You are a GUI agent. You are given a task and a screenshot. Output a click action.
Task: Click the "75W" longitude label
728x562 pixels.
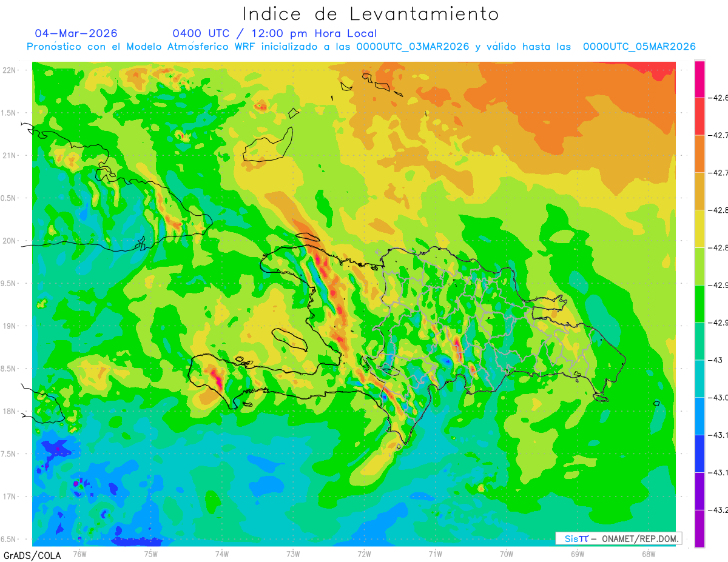click(151, 554)
